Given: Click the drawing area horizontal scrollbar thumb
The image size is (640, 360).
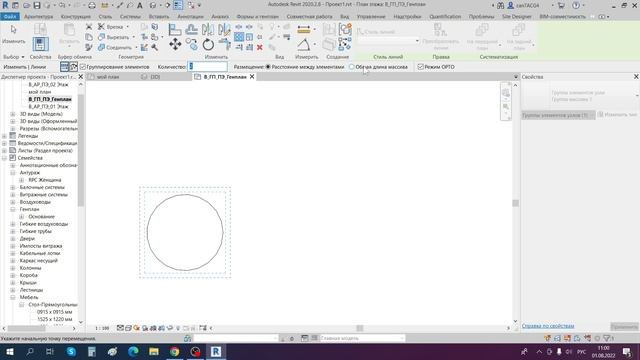Looking at the screenshot, I should (x=360, y=328).
